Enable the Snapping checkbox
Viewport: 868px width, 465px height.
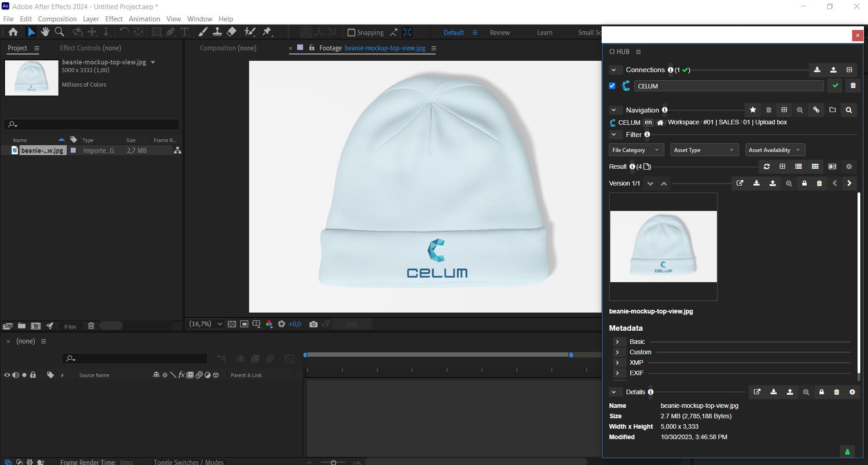(x=351, y=33)
